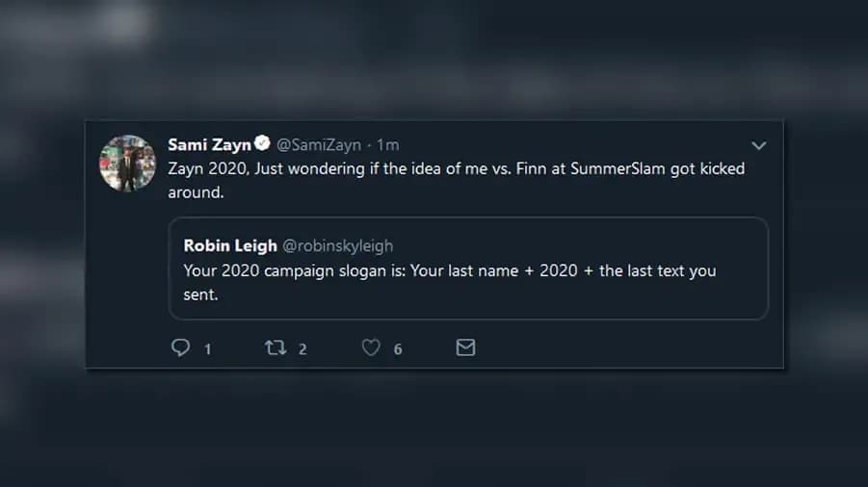Image resolution: width=868 pixels, height=487 pixels.
Task: Click the verified badge beside Sami Zayn
Action: tap(261, 144)
